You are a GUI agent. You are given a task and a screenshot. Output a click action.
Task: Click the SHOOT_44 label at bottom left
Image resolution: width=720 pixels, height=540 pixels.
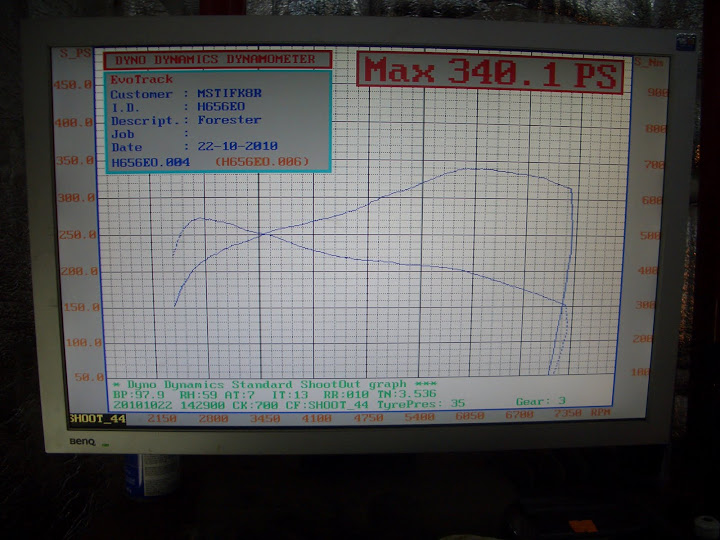pos(97,418)
